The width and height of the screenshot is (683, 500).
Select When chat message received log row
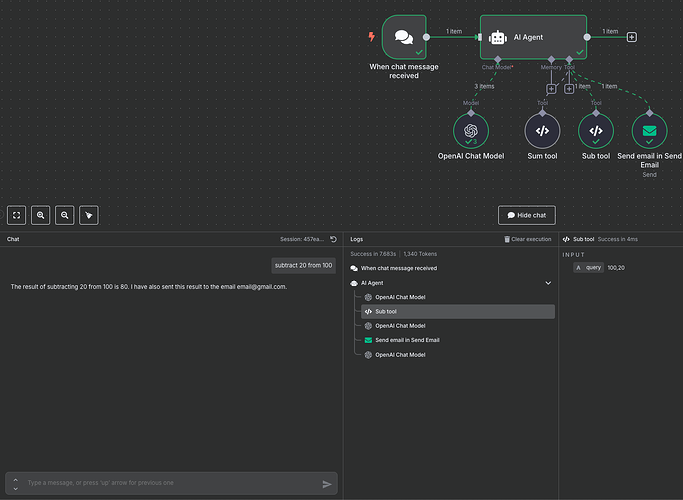[452, 268]
